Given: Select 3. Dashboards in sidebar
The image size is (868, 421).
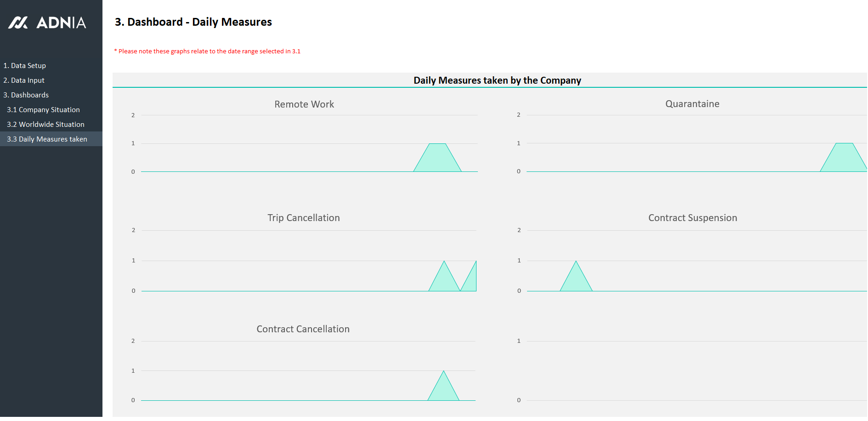Looking at the screenshot, I should (26, 95).
